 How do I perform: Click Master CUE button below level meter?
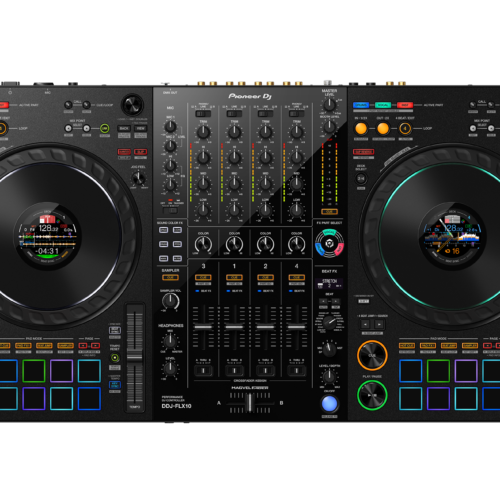pyautogui.click(x=329, y=212)
